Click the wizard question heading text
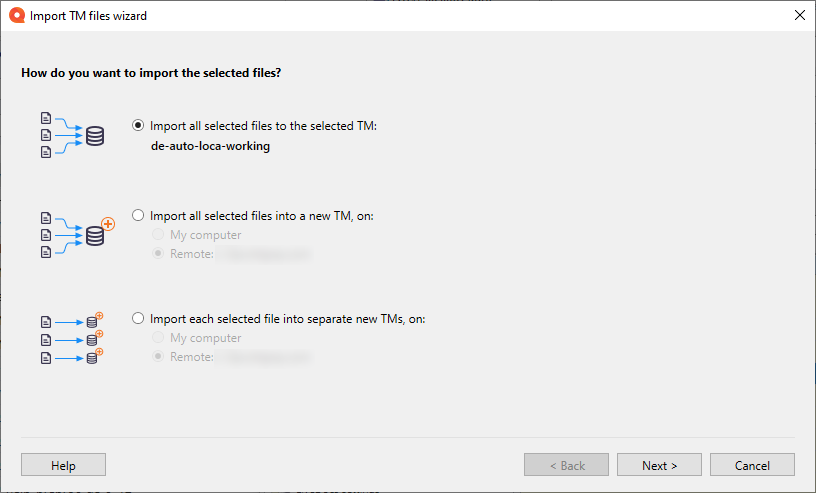Viewport: 816px width, 493px height. (158, 73)
